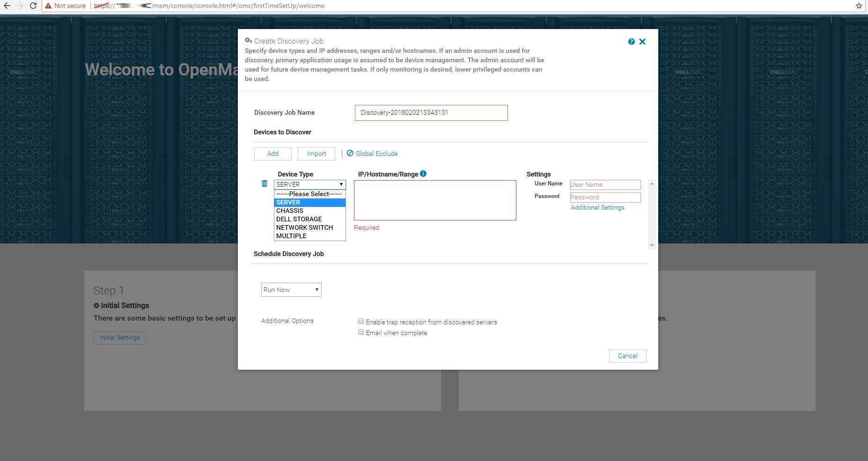Choose NETWORK SWITCH device type
This screenshot has width=868, height=461.
click(x=304, y=227)
